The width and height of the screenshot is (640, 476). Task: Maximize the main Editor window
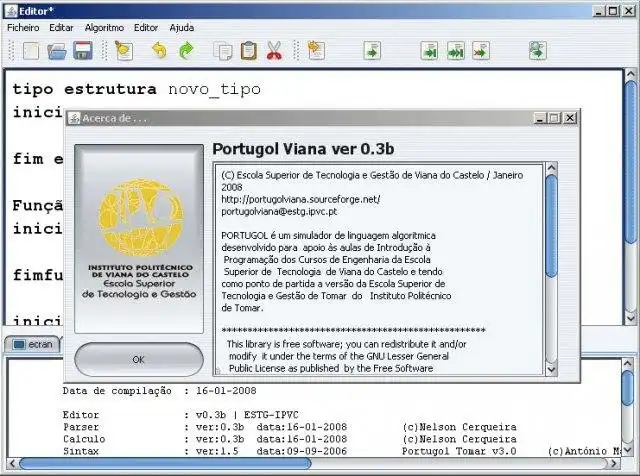coord(613,11)
